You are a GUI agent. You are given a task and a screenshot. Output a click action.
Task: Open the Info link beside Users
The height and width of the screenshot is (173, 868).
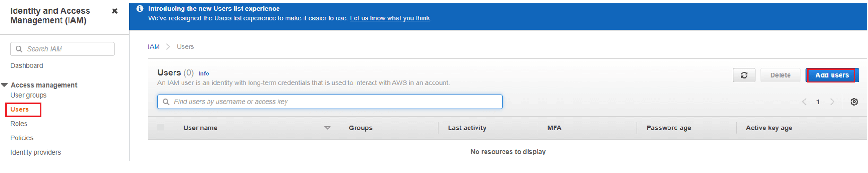[204, 73]
